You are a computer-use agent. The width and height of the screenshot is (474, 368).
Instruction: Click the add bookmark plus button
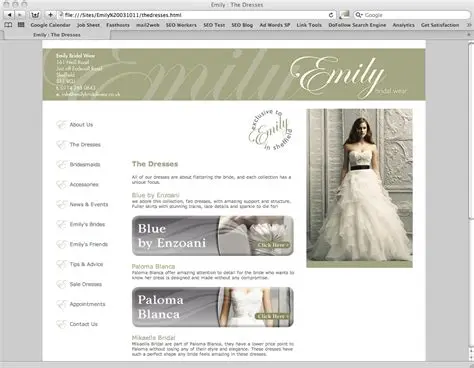pos(50,15)
